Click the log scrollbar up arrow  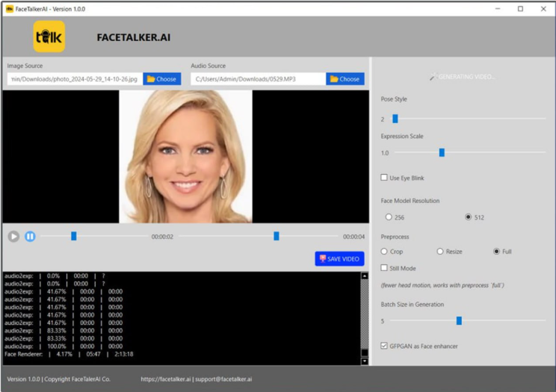pos(365,276)
